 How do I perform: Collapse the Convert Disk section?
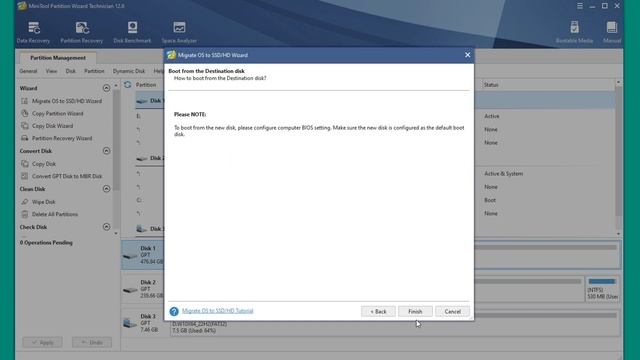click(x=107, y=151)
